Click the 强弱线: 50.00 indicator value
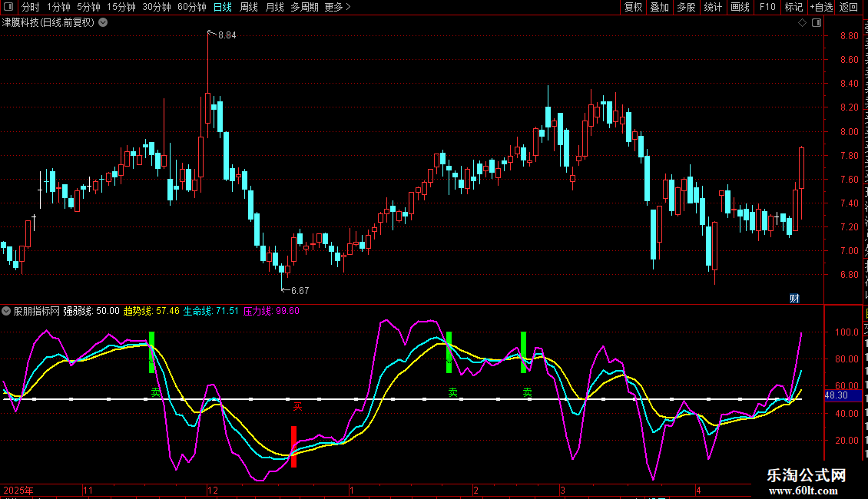868x499 pixels. [91, 311]
